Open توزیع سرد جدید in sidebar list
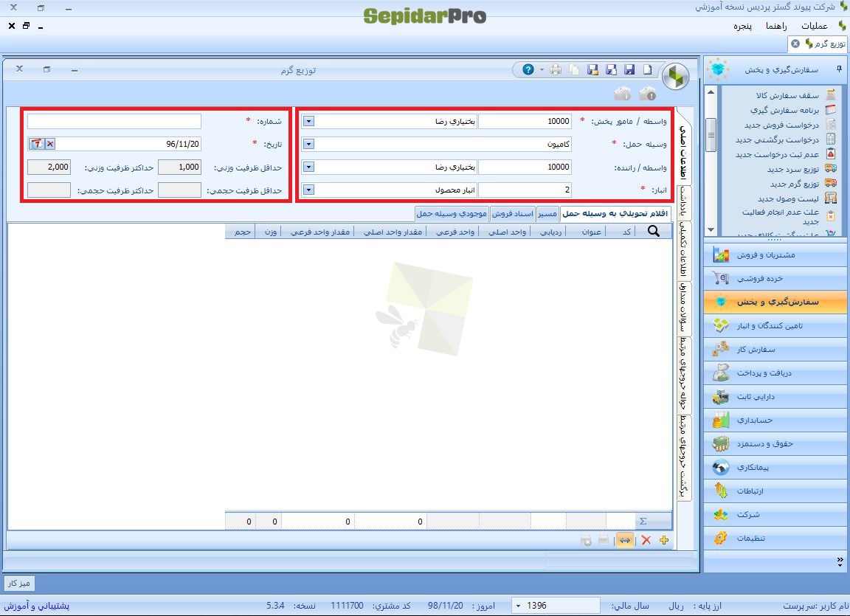The height and width of the screenshot is (616, 850). click(793, 170)
